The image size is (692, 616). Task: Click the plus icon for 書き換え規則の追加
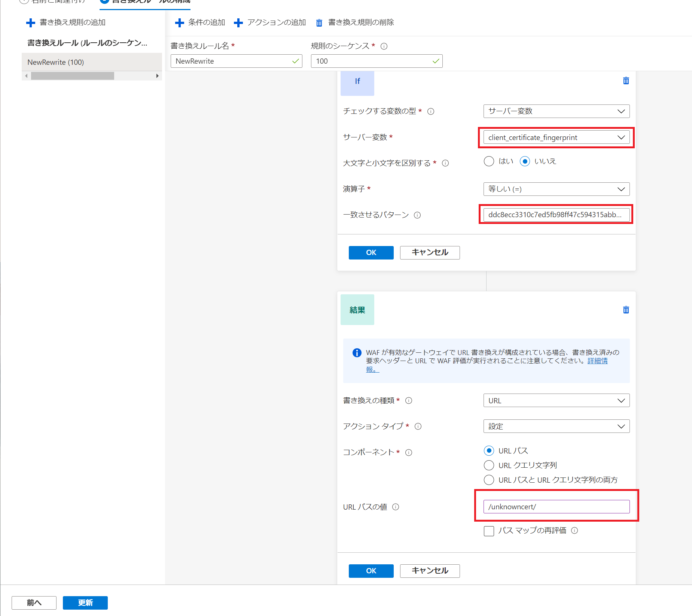31,23
